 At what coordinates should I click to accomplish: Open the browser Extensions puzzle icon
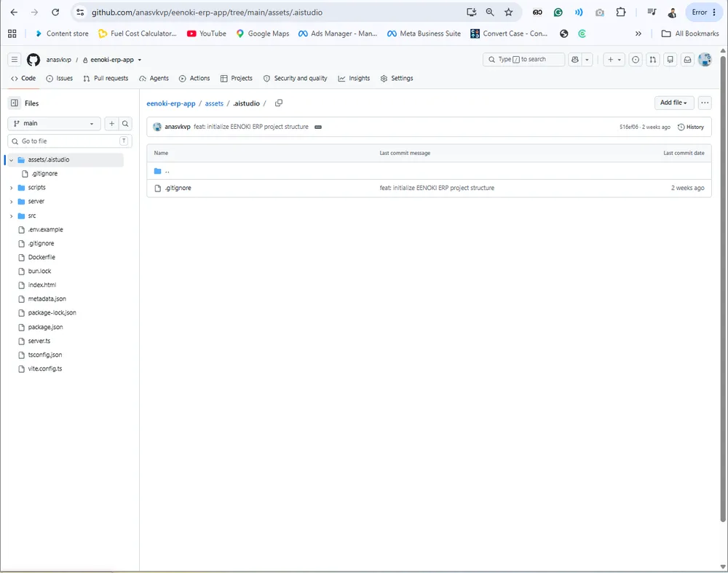621,12
